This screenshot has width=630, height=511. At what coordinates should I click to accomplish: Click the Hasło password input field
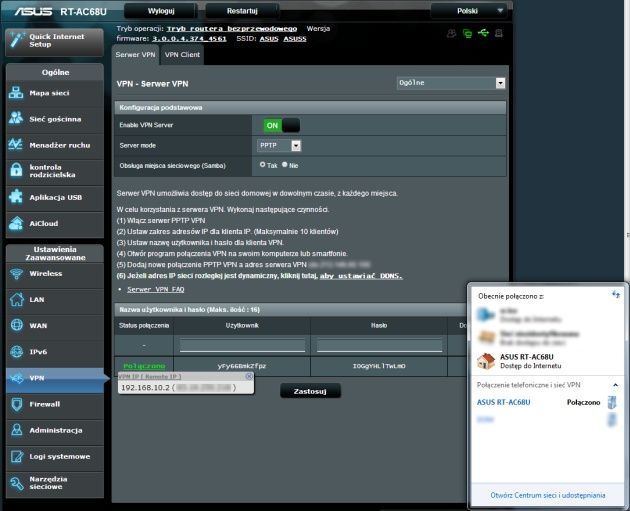point(379,345)
